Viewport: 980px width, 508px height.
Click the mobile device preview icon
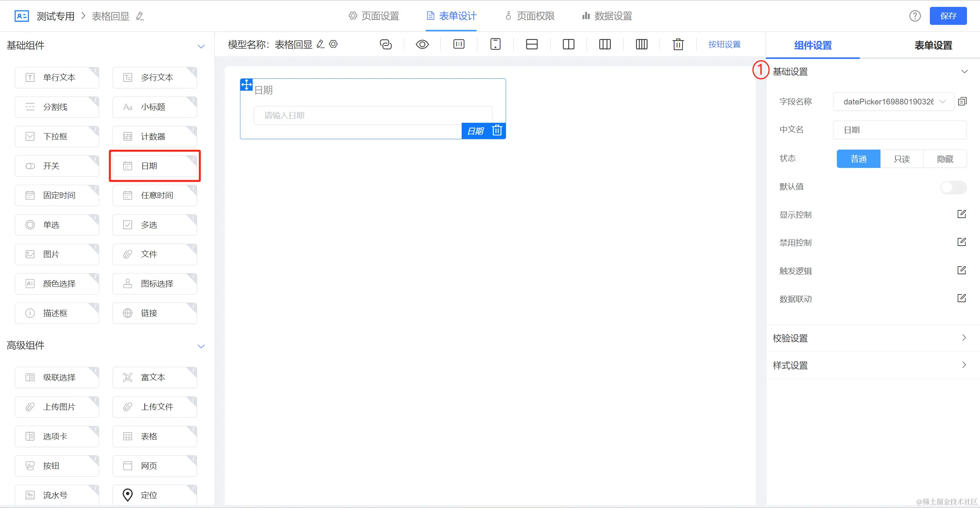pos(495,44)
